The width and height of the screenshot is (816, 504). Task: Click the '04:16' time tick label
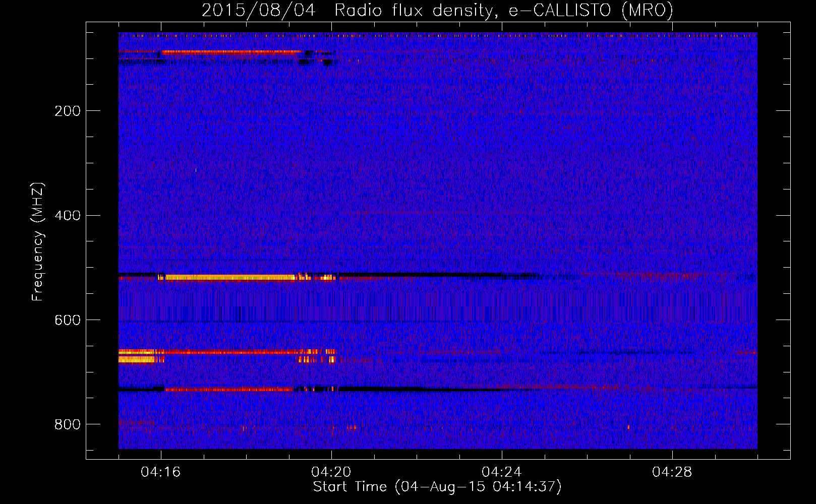pyautogui.click(x=161, y=472)
